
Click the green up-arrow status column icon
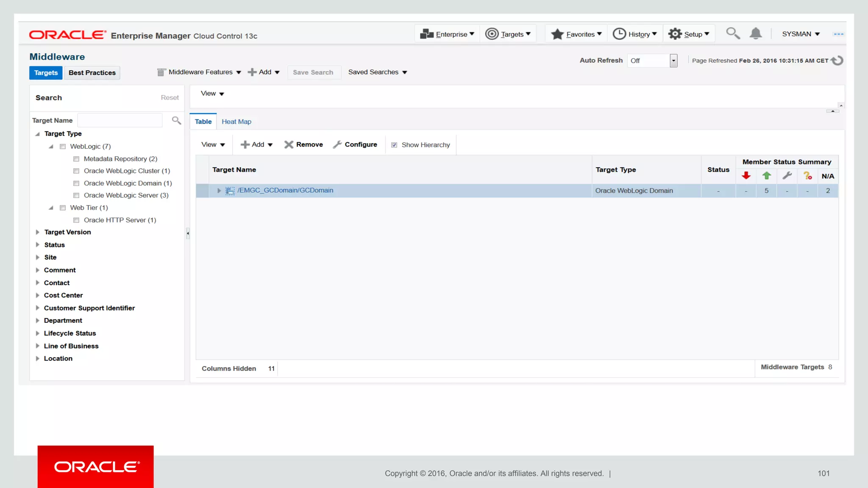(x=766, y=176)
